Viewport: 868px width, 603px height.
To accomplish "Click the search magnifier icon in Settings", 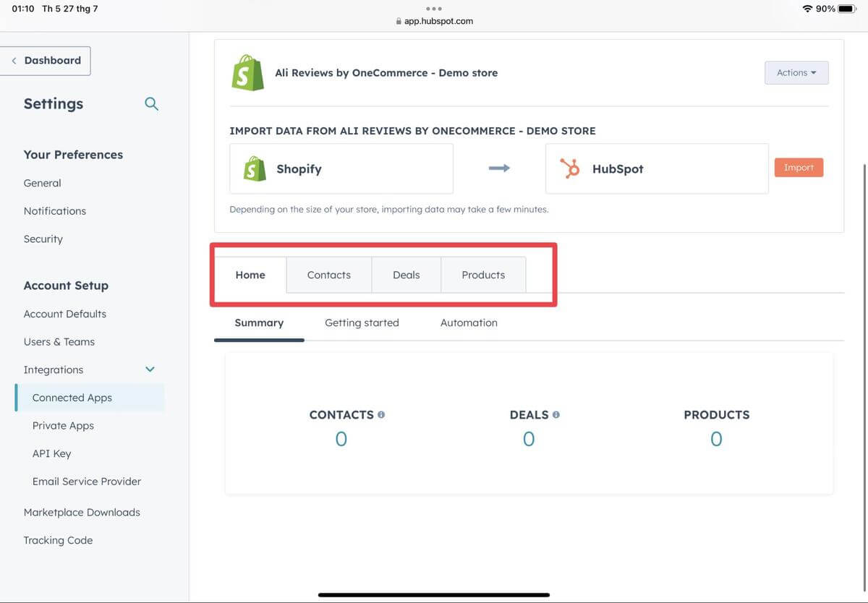I will tap(151, 103).
